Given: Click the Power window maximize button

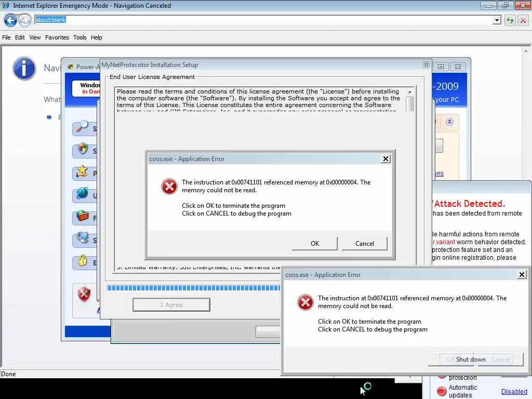Looking at the screenshot, I should 441,67.
